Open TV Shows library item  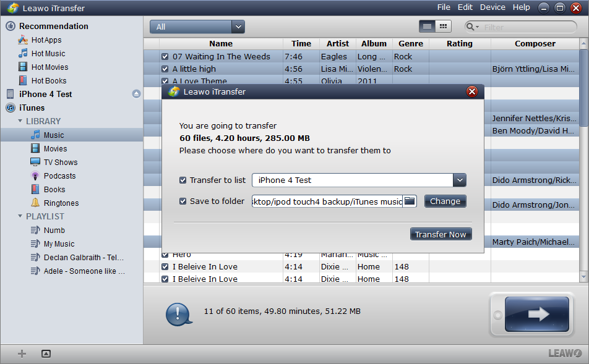point(61,162)
